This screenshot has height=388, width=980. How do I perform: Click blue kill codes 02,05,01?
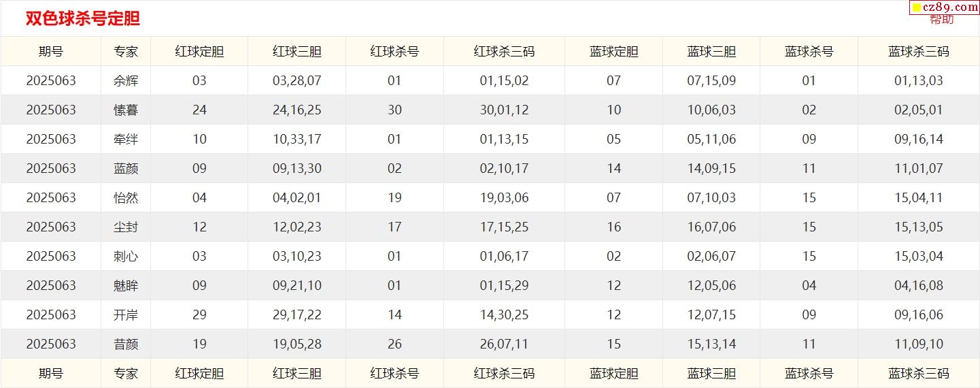coord(919,110)
